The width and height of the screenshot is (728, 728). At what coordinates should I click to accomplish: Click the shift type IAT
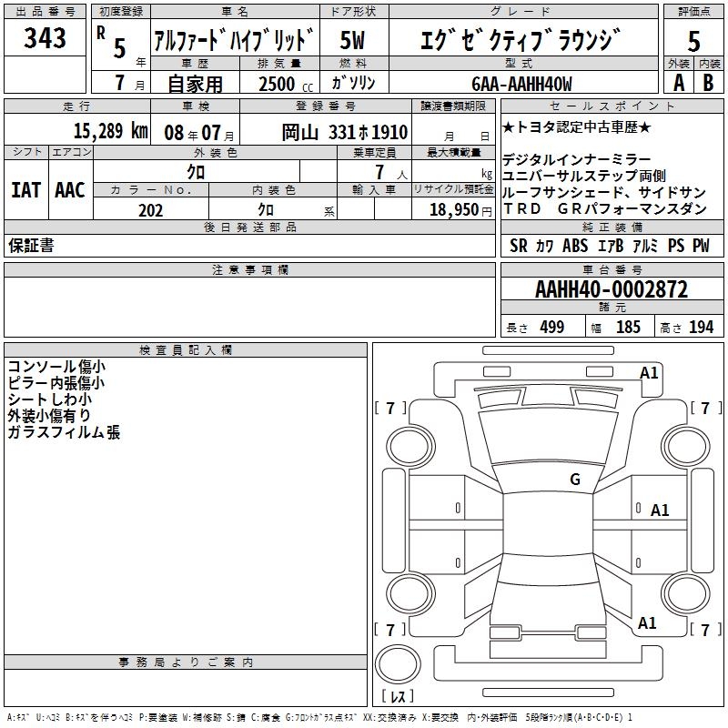click(25, 190)
